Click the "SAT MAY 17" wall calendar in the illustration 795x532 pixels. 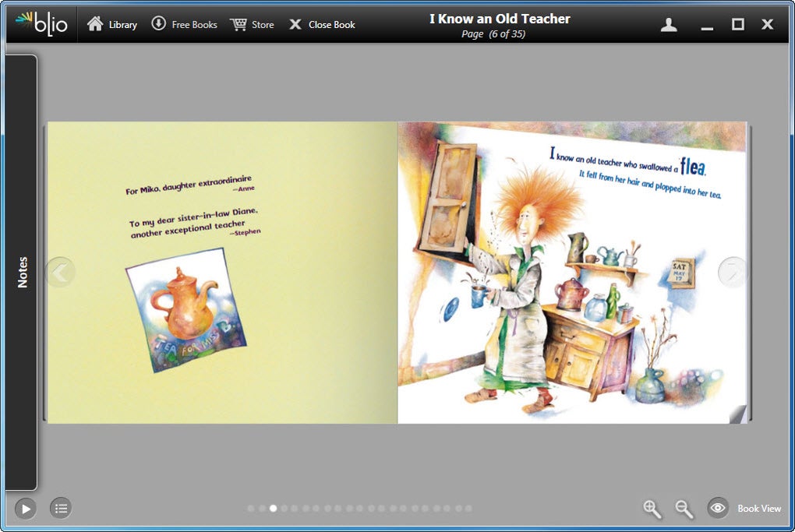(x=682, y=273)
